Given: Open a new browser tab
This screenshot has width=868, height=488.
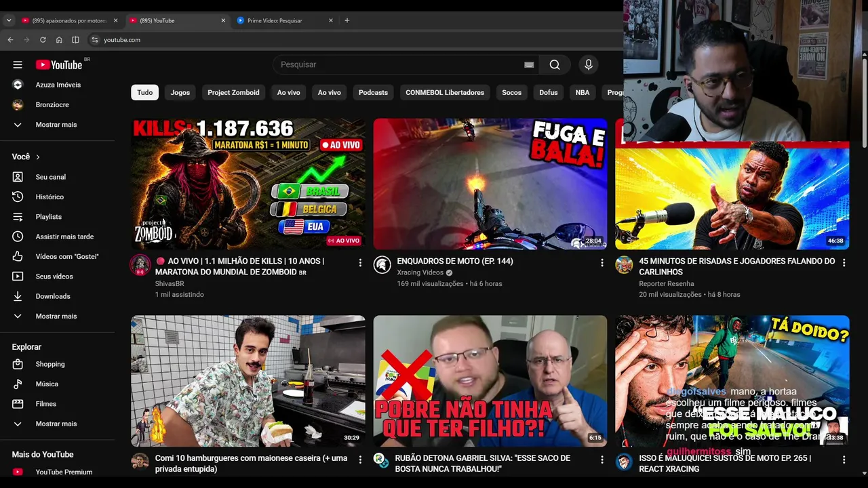Looking at the screenshot, I should tap(347, 20).
